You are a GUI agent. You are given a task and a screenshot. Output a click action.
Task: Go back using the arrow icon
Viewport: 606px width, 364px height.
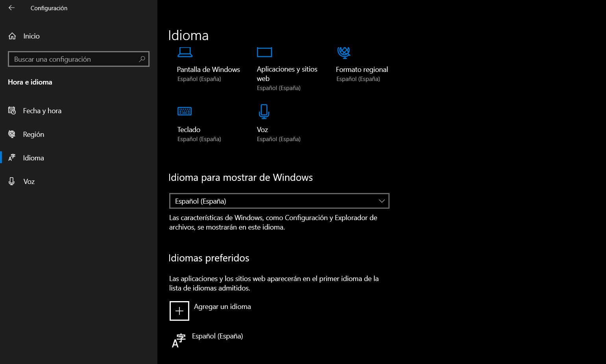(x=11, y=8)
